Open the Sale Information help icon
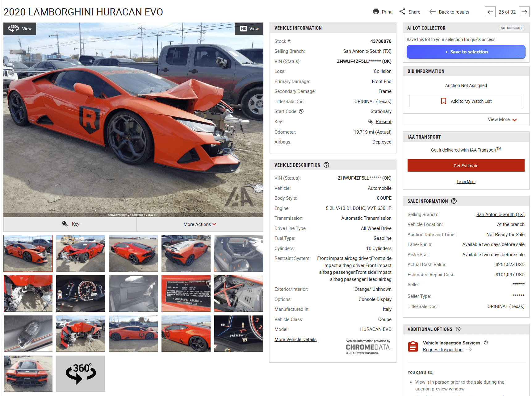This screenshot has height=396, width=532. click(x=454, y=201)
